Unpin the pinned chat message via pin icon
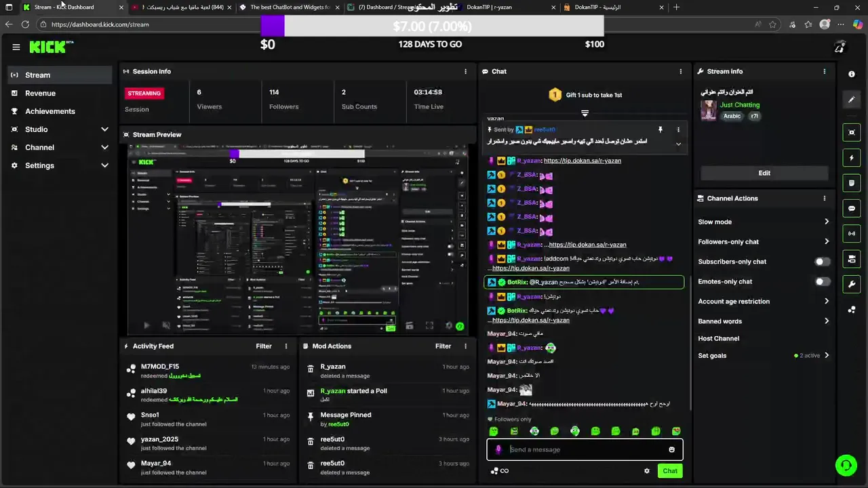Screen dimensions: 868x488 point(660,129)
